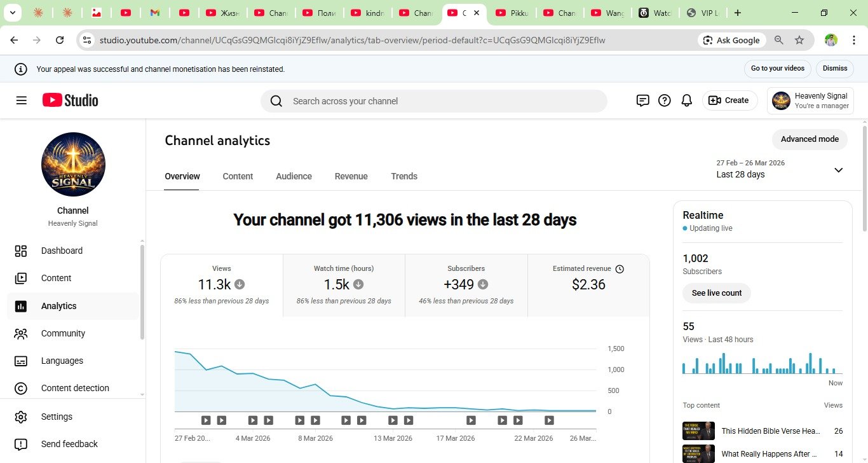This screenshot has width=868, height=463.
Task: Click the Advanced mode button
Action: (x=809, y=139)
